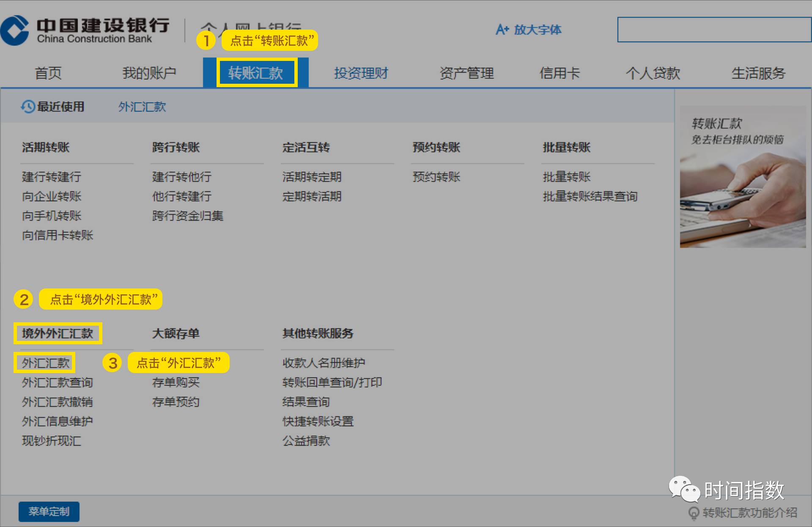This screenshot has height=527, width=812.
Task: Open 外汇汇款查询 link
Action: point(57,382)
